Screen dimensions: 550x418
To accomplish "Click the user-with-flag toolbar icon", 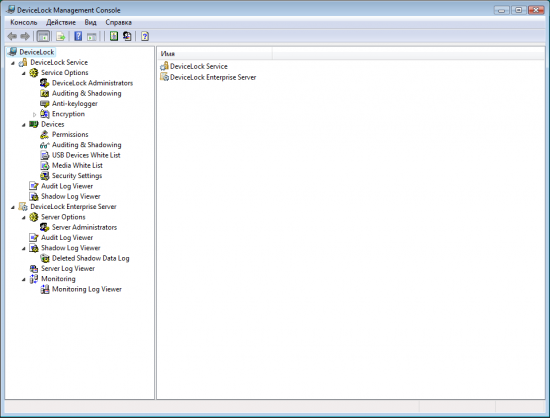I will click(x=127, y=36).
